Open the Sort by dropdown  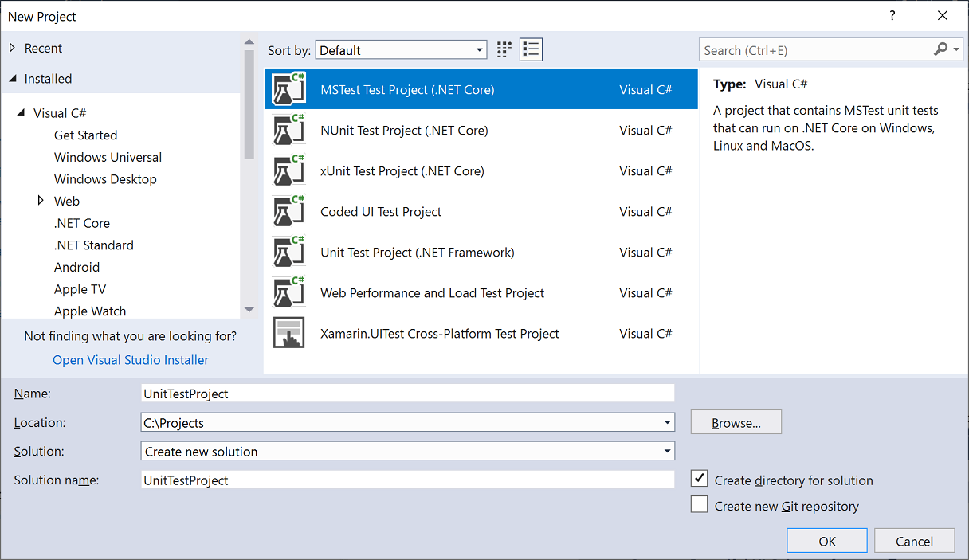pyautogui.click(x=401, y=49)
